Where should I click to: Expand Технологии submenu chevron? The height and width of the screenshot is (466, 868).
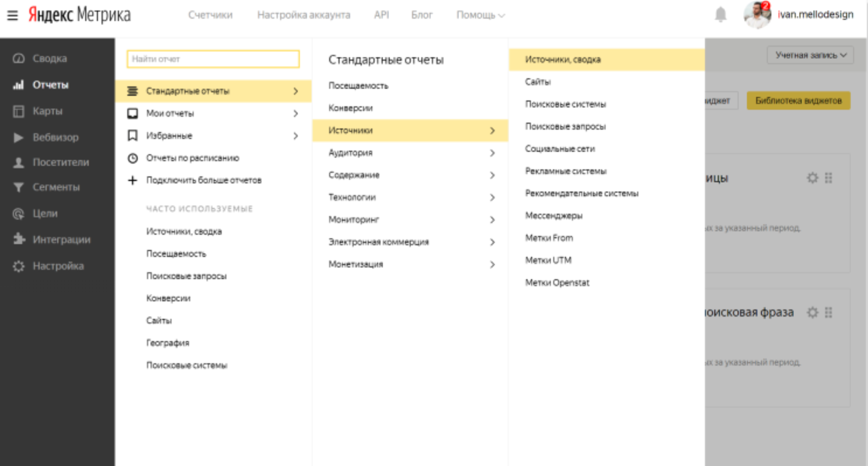coord(492,197)
